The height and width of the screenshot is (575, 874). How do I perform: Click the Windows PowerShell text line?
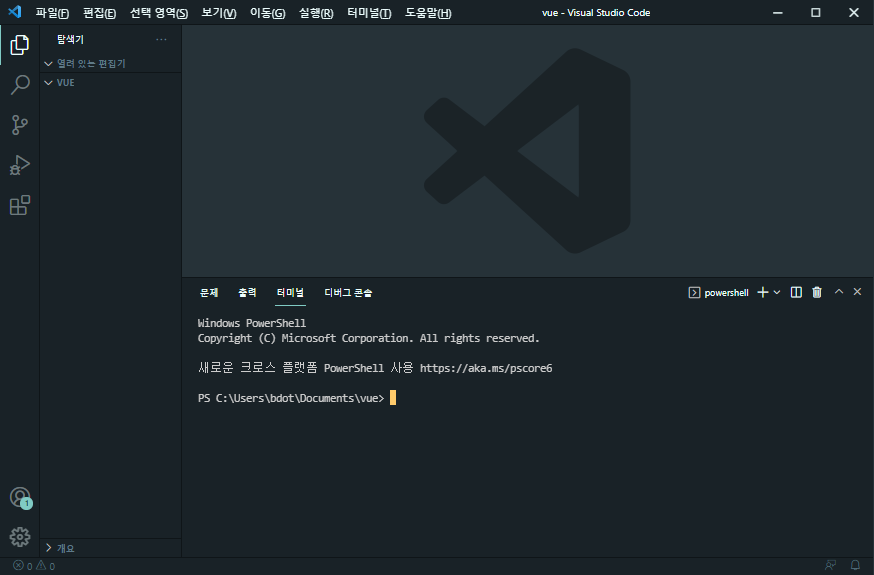[x=252, y=323]
